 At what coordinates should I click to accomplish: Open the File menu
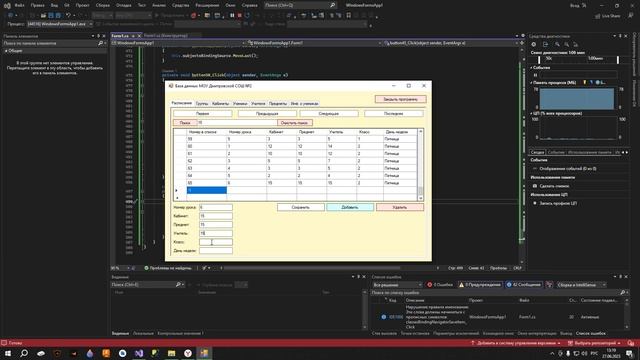pos(19,5)
